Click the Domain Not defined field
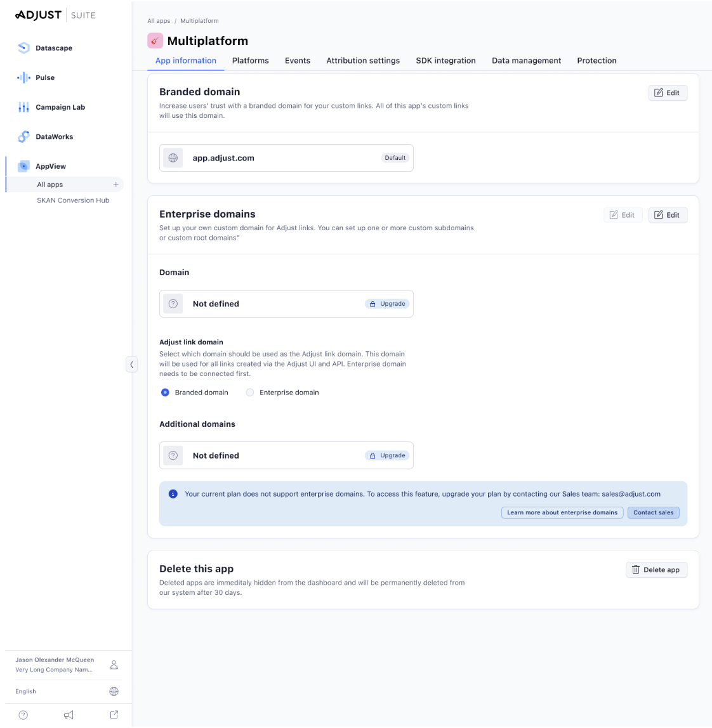This screenshot has height=728, width=712. (x=286, y=304)
